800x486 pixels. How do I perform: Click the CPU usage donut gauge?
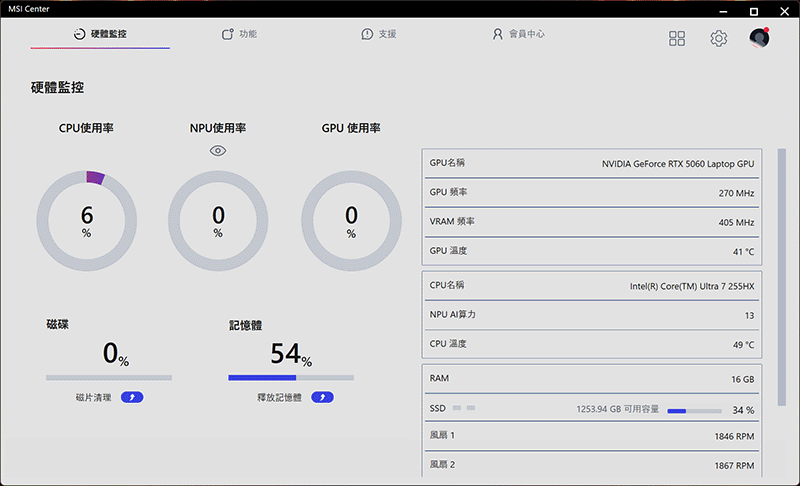[x=86, y=220]
